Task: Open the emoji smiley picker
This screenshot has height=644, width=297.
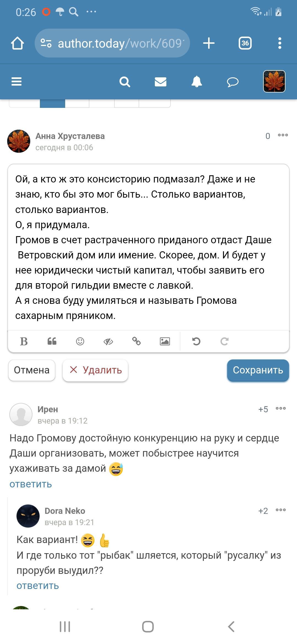Action: tap(80, 341)
